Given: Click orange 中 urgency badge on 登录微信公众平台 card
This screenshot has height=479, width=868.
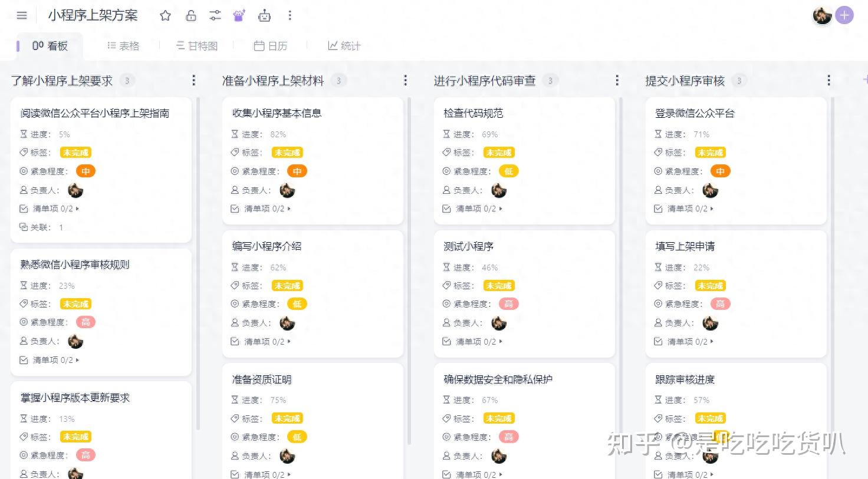Looking at the screenshot, I should point(720,171).
